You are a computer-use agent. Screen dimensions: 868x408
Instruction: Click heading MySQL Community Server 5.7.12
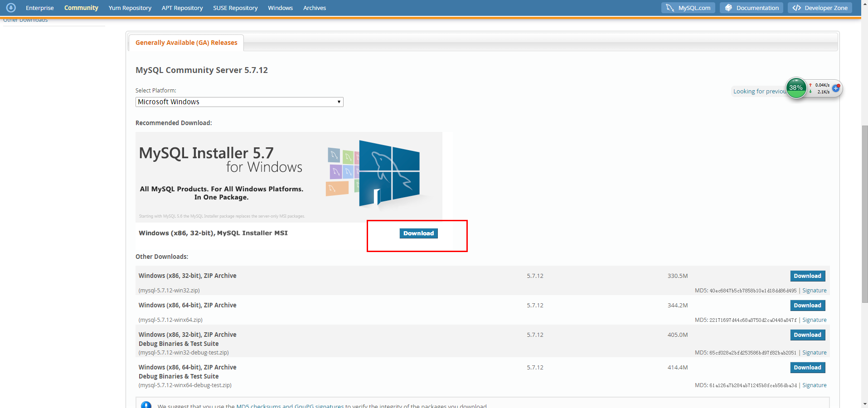point(202,70)
